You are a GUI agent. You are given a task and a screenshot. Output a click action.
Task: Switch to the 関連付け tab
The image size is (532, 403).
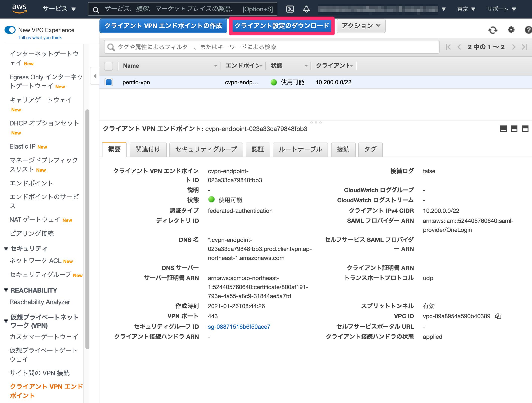click(148, 150)
